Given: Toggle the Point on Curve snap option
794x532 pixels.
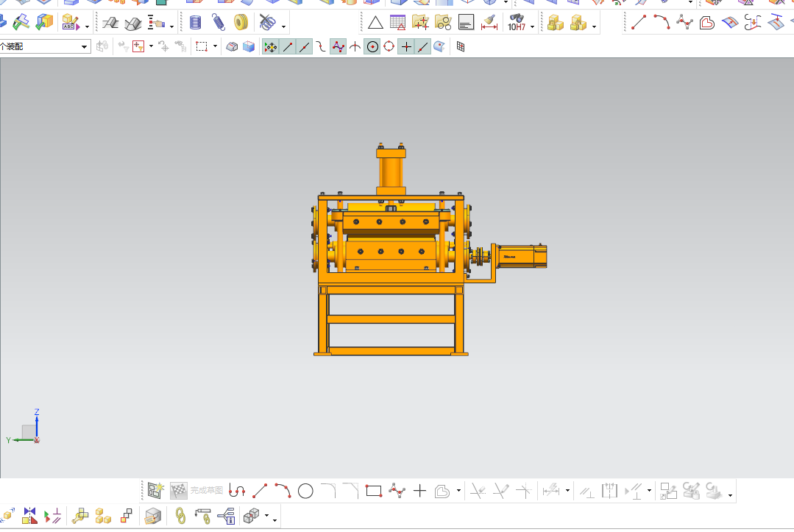Looking at the screenshot, I should point(423,47).
